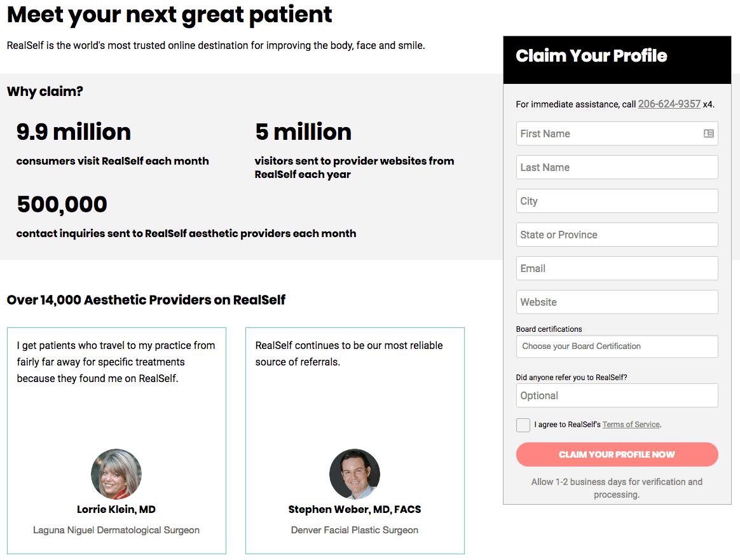
Task: Focus the Email input field
Action: (617, 268)
